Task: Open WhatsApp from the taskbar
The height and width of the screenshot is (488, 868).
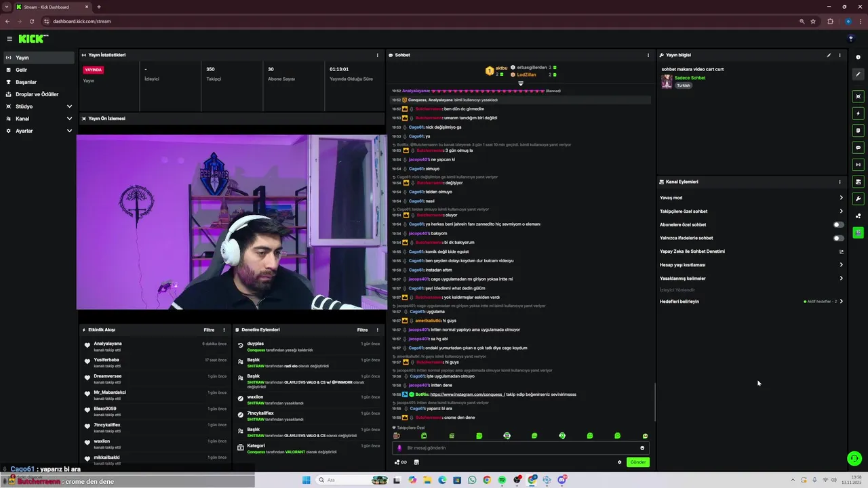Action: [472, 480]
